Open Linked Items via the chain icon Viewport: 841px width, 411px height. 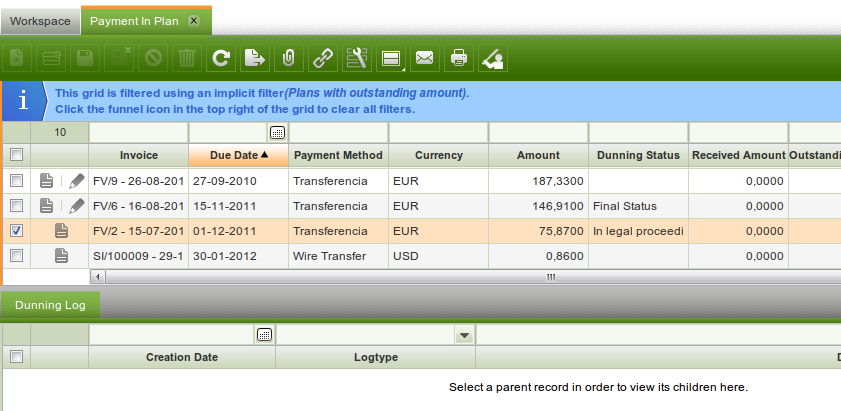tap(322, 58)
